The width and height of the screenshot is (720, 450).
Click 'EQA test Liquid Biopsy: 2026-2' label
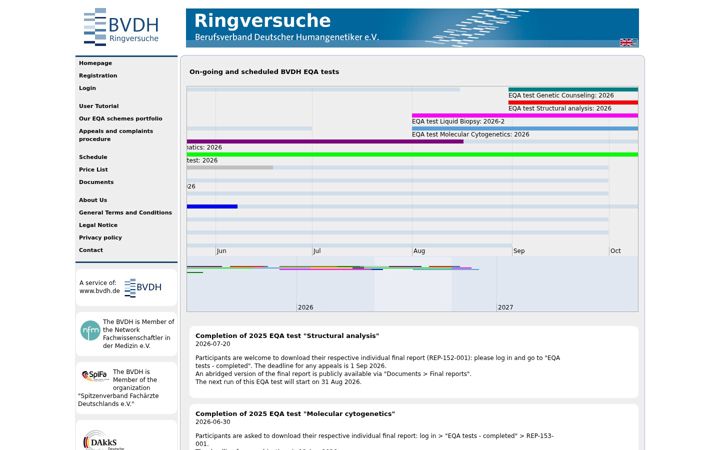(x=458, y=122)
